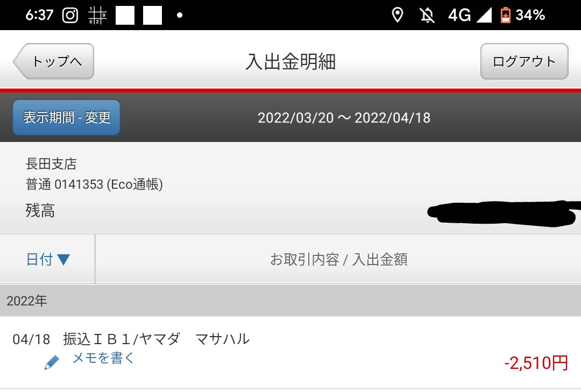Open the 04/18 振込 transaction row

click(x=290, y=353)
